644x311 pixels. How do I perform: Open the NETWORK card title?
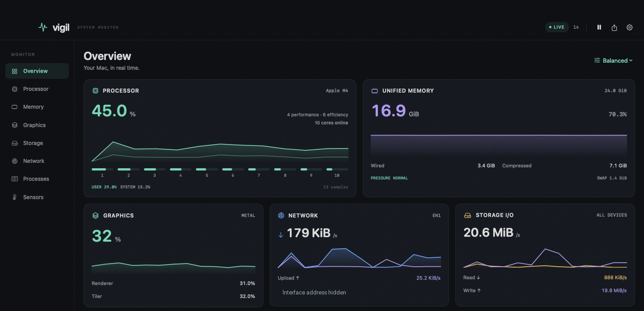[303, 216]
